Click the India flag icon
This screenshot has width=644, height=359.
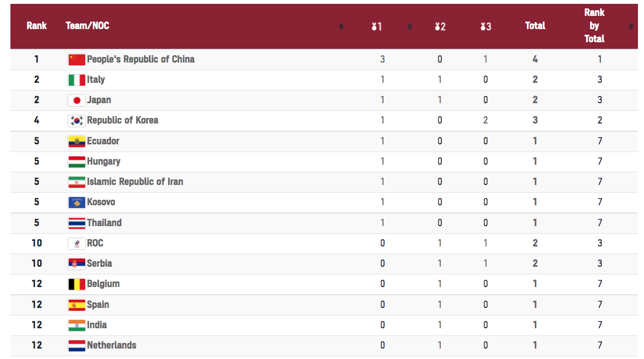pyautogui.click(x=76, y=325)
